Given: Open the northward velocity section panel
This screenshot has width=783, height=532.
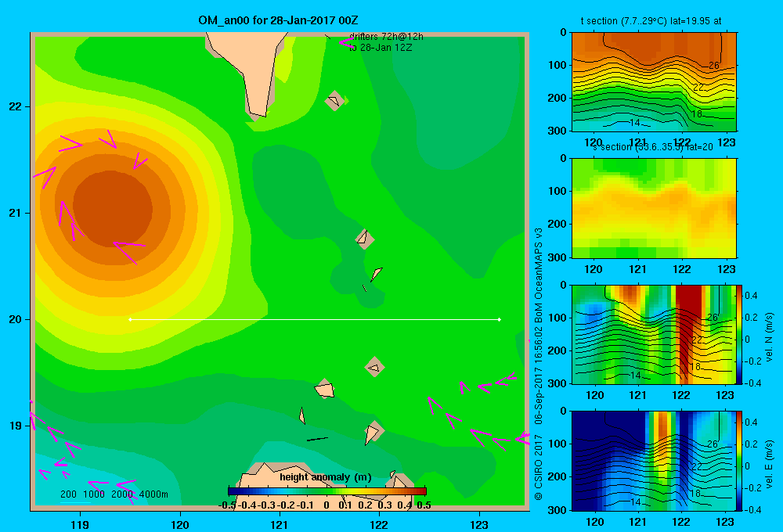Looking at the screenshot, I should [654, 334].
